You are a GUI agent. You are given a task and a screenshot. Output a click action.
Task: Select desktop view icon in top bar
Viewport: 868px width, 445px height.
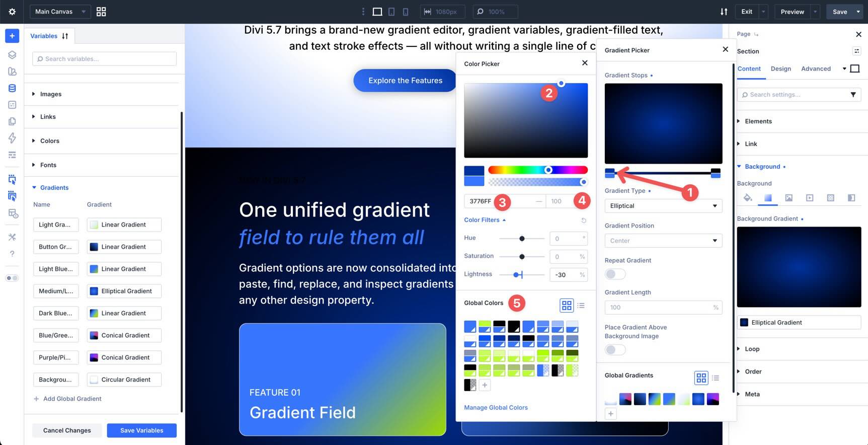(377, 12)
